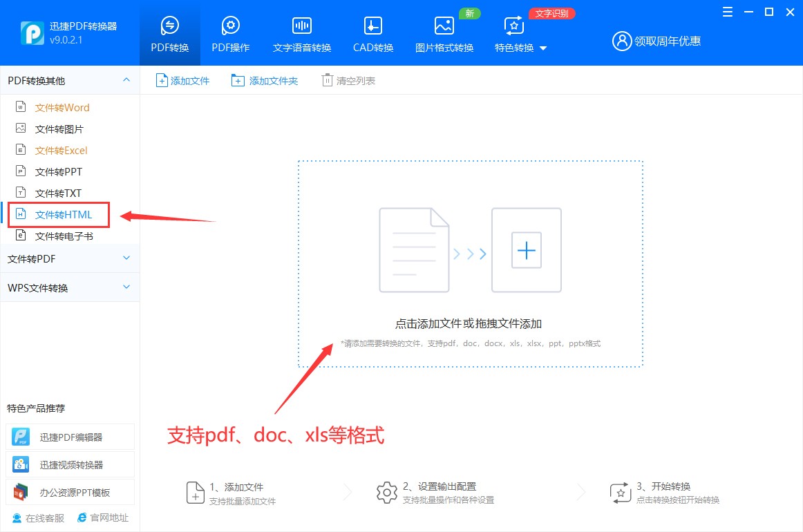Switch to the PDF操作 tab
Viewport: 803px width, 532px height.
230,33
